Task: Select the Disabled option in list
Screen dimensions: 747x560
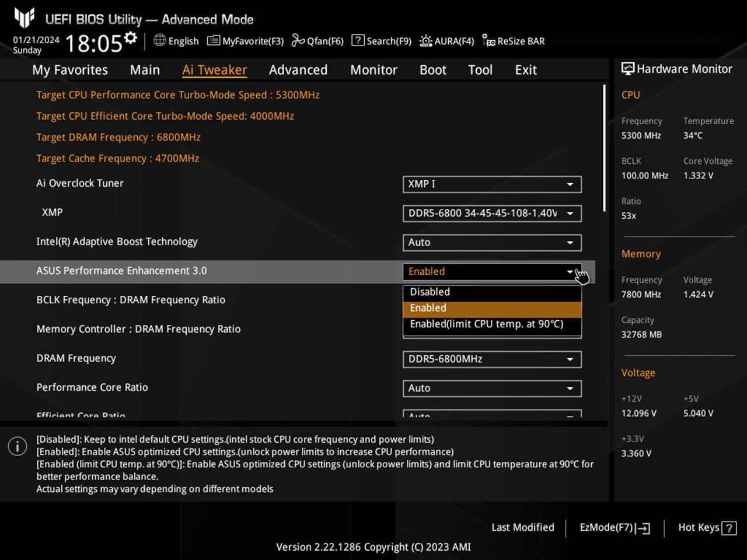Action: point(492,292)
